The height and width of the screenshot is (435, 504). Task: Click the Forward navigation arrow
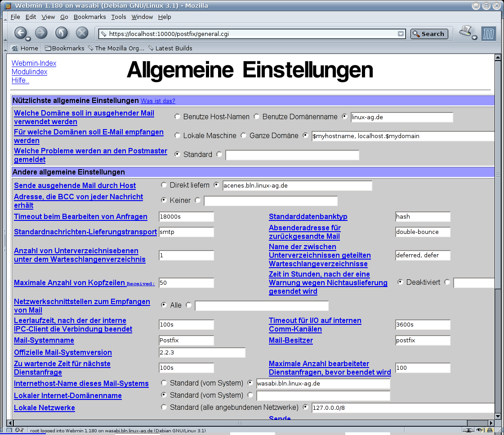[x=41, y=32]
